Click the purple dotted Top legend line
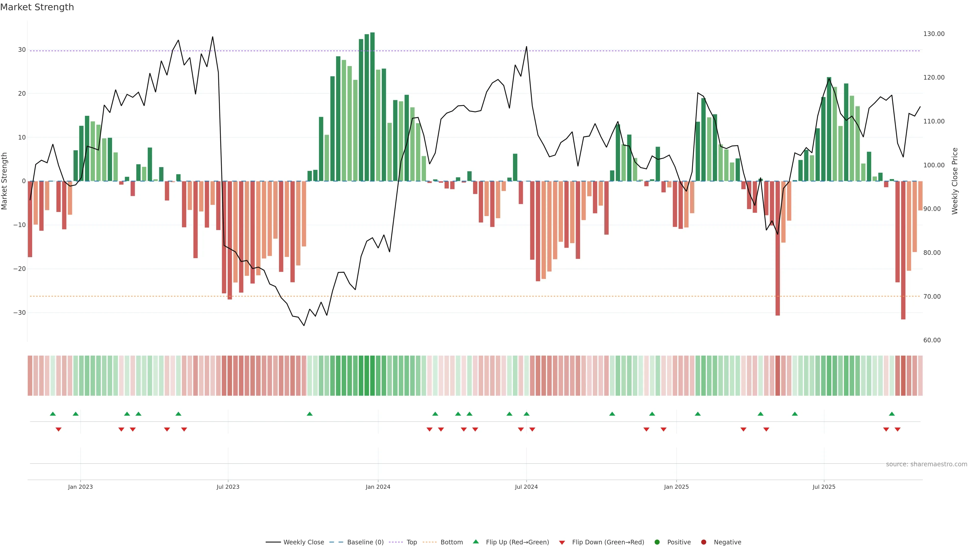The image size is (980, 551). [x=396, y=542]
